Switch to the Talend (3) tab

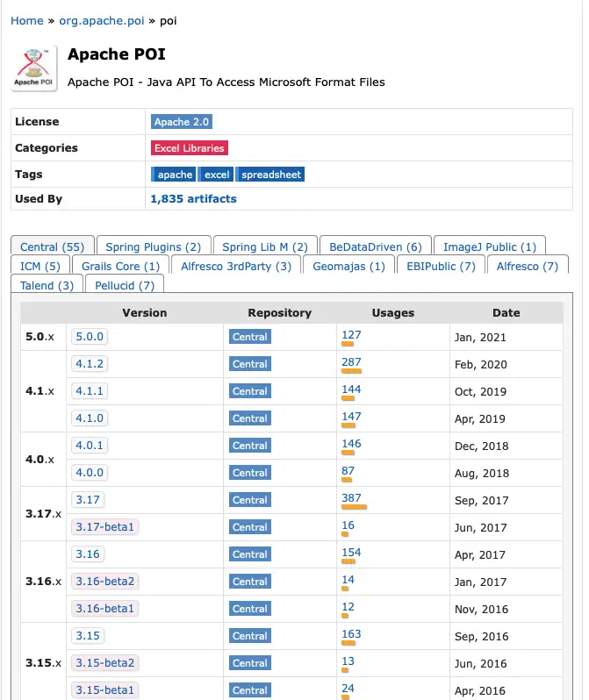(47, 285)
